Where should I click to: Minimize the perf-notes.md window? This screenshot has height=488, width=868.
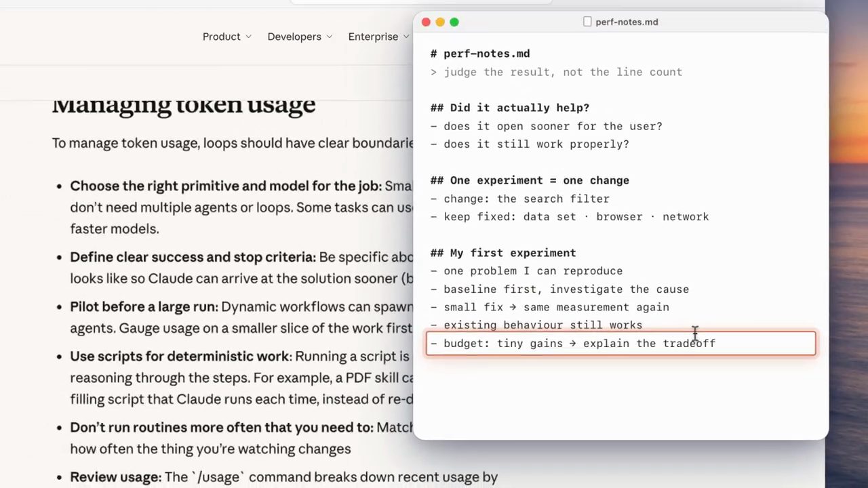[440, 22]
